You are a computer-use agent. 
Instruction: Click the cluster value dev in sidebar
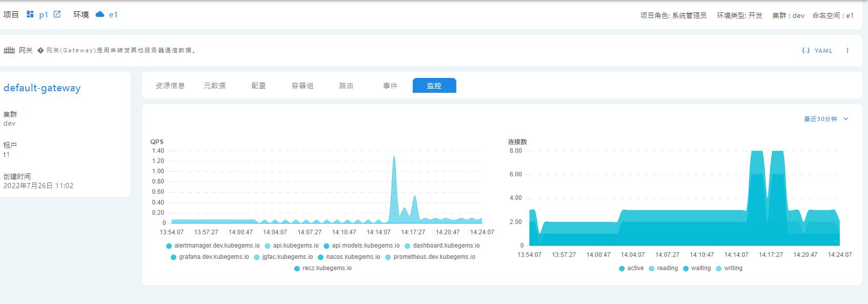9,123
